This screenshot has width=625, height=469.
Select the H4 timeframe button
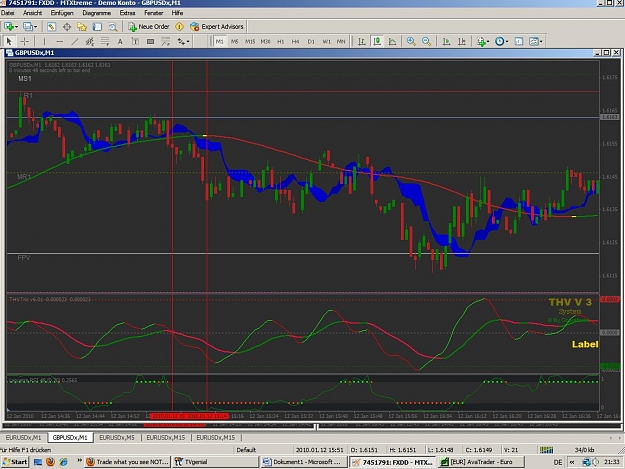point(295,41)
